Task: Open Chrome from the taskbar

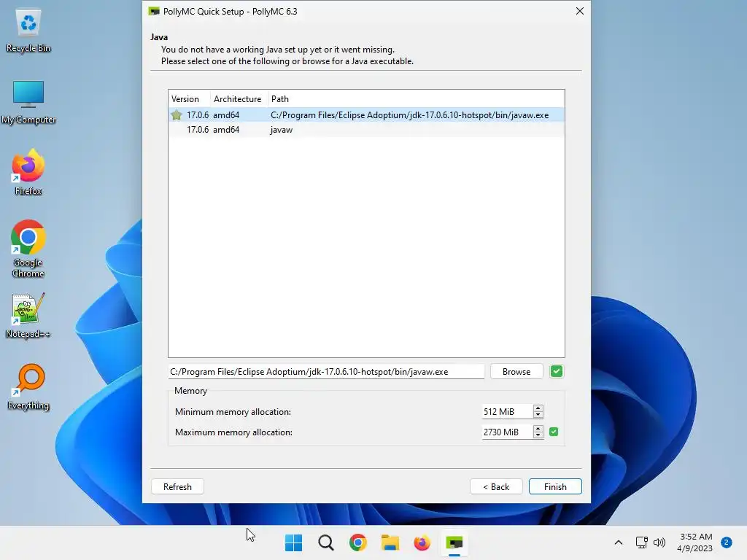Action: coord(357,542)
